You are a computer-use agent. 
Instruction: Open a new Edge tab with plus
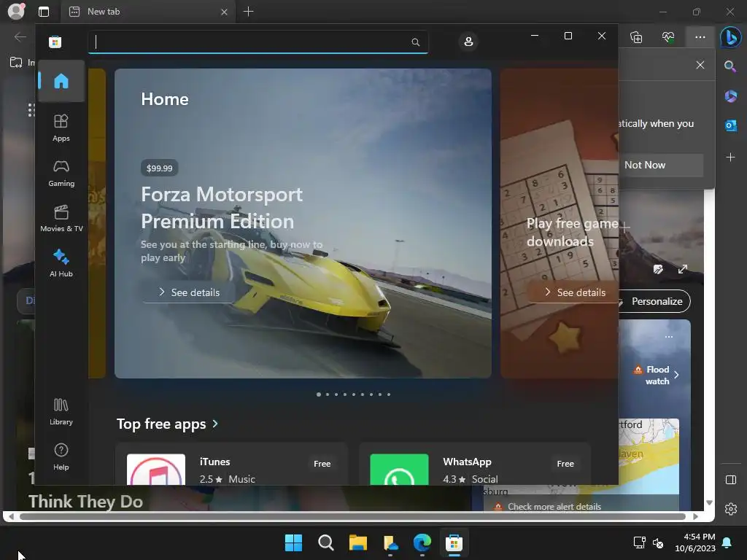(248, 12)
